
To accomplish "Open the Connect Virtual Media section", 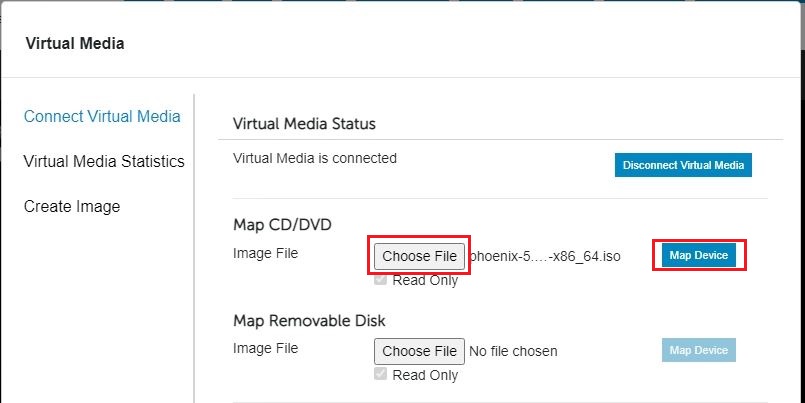I will click(x=102, y=116).
